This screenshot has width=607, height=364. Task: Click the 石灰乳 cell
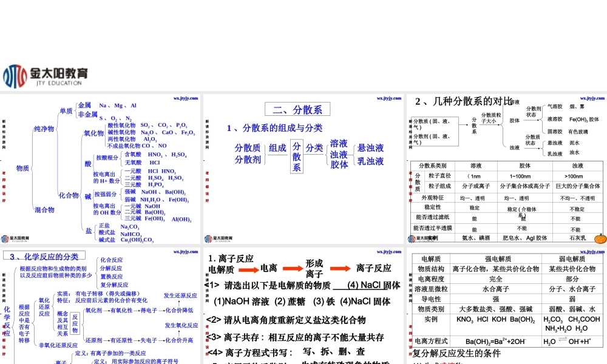[x=578, y=238]
